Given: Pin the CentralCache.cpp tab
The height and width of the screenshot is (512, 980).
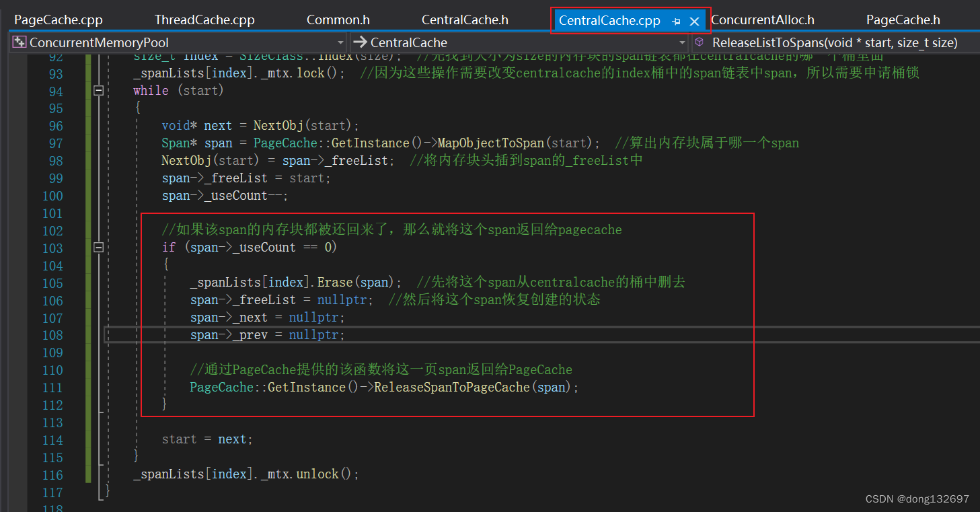Looking at the screenshot, I should click(x=676, y=21).
